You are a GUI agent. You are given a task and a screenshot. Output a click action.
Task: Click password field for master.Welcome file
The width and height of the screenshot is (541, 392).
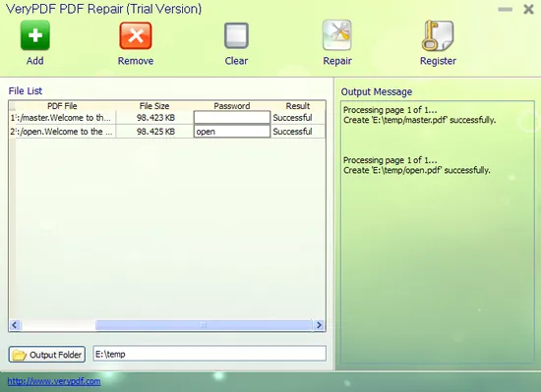click(232, 118)
